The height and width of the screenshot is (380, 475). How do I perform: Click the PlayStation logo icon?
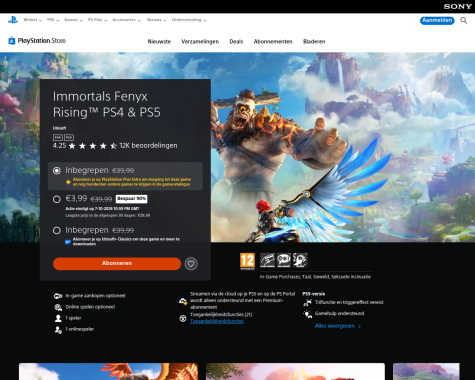13,20
